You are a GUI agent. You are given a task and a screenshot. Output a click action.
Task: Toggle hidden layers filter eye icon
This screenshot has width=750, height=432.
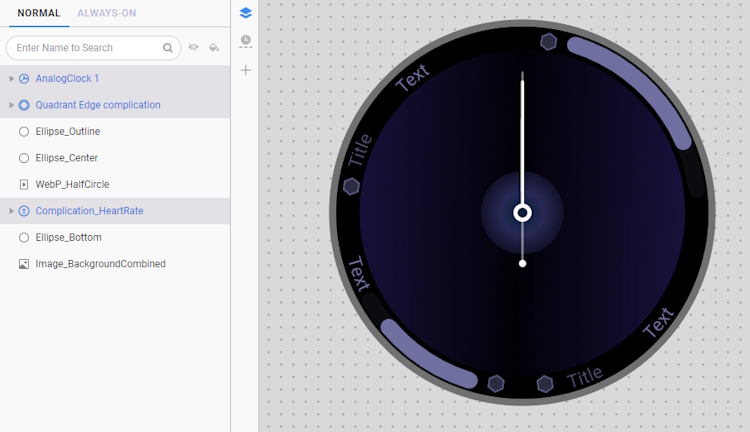pos(194,48)
